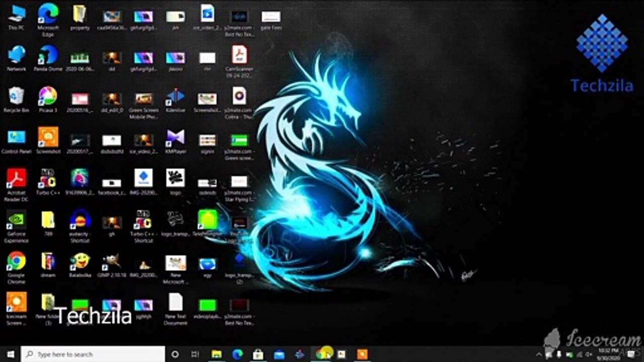Open the Panda Dome shortcut
The width and height of the screenshot is (644, 362).
[48, 58]
